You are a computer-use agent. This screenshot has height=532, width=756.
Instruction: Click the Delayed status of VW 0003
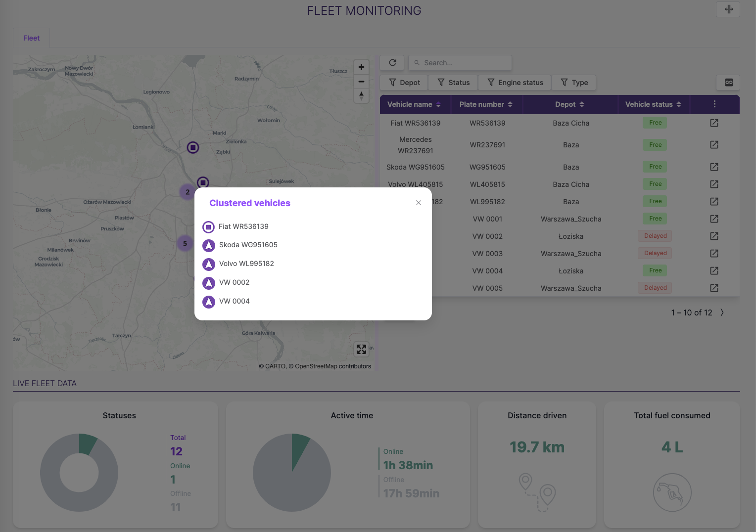click(655, 253)
